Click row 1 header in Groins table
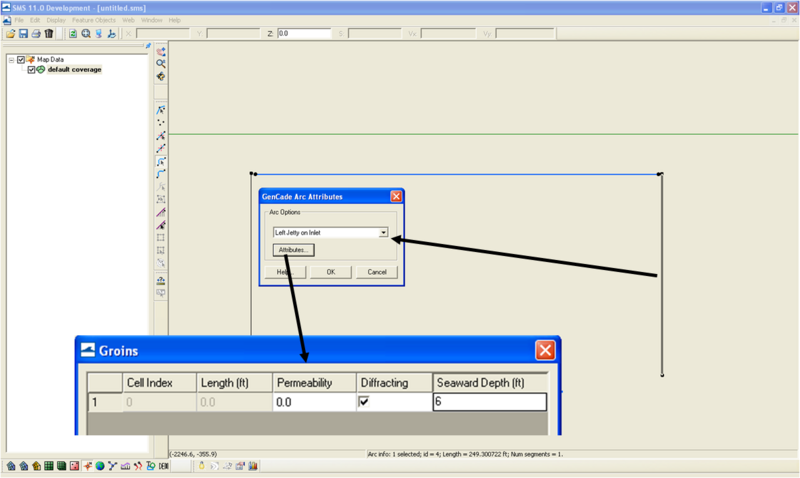This screenshot has width=800, height=478. (x=105, y=402)
